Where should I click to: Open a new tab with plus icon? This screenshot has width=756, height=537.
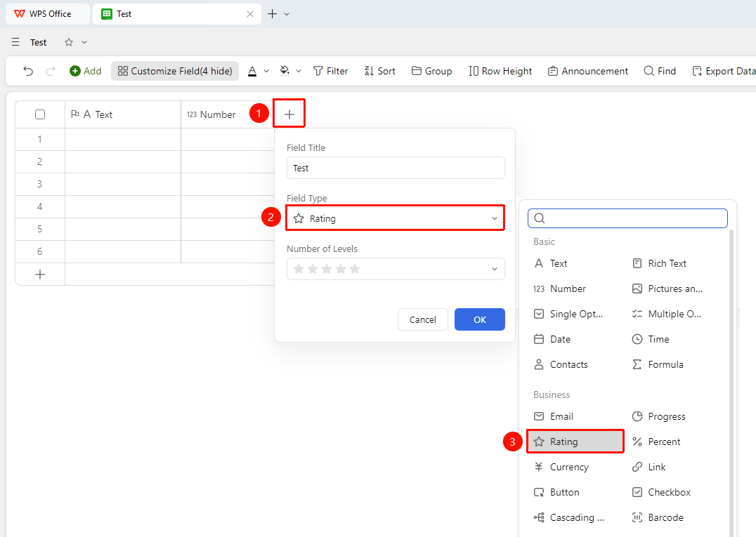coord(273,14)
